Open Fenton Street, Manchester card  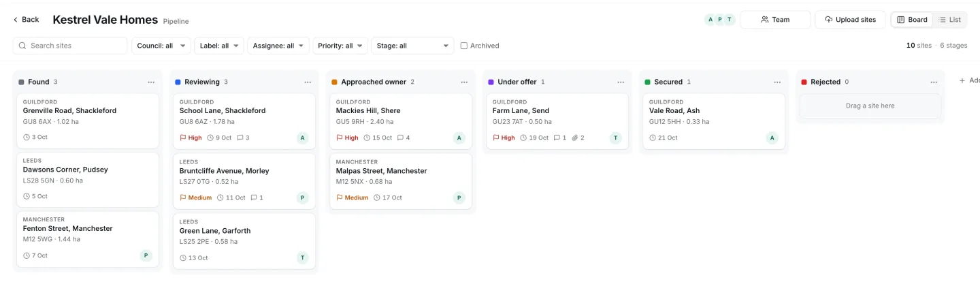coord(88,239)
